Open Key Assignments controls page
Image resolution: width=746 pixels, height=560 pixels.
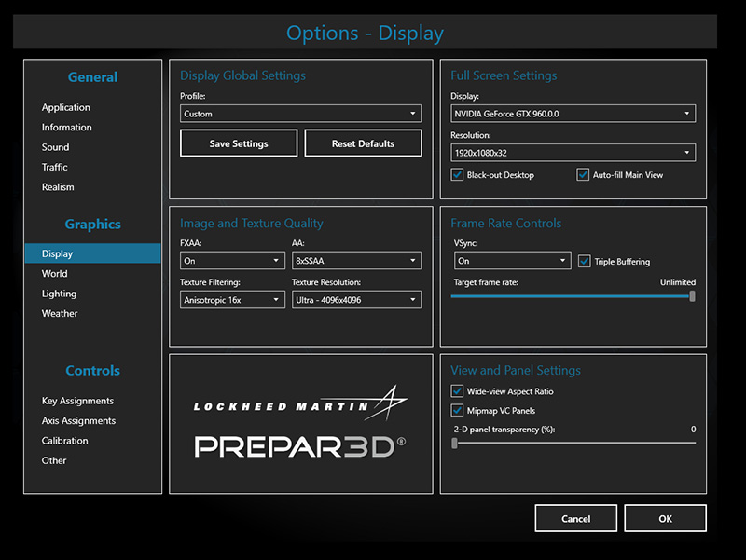(77, 401)
